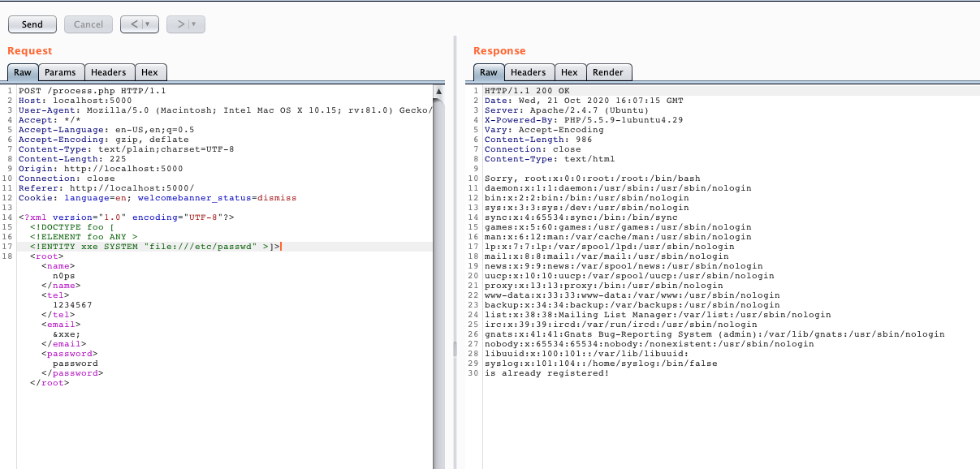Click the Accept-Language header line
Image resolution: width=980 pixels, height=469 pixels.
[106, 130]
